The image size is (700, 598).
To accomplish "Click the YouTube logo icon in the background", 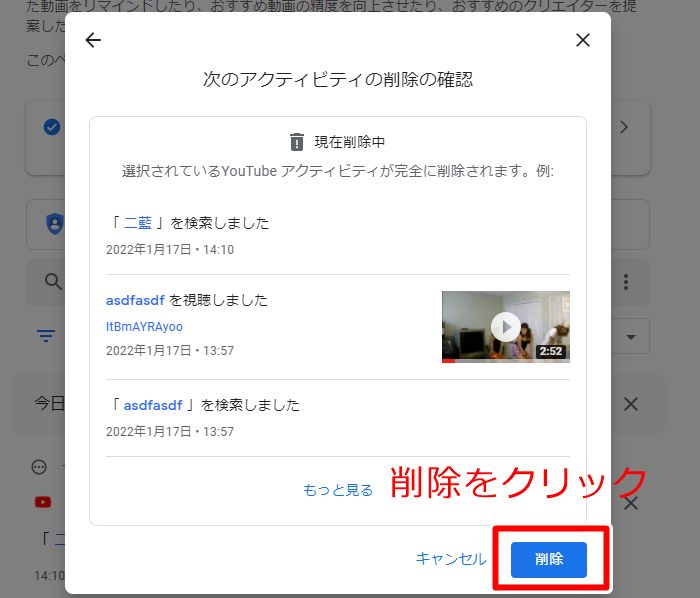I will pos(43,502).
